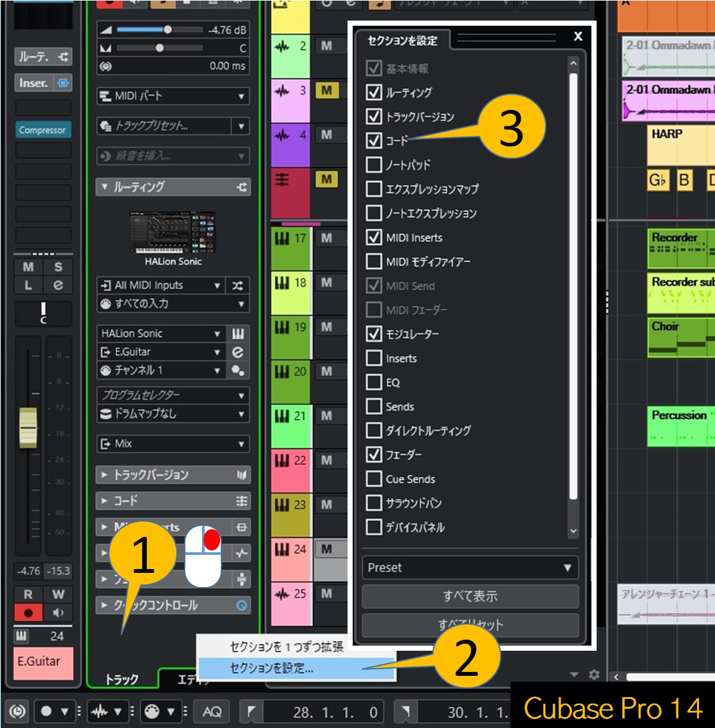Click the routing icon on ルーテ. strip header
Screen dimensions: 715x728
coord(62,57)
